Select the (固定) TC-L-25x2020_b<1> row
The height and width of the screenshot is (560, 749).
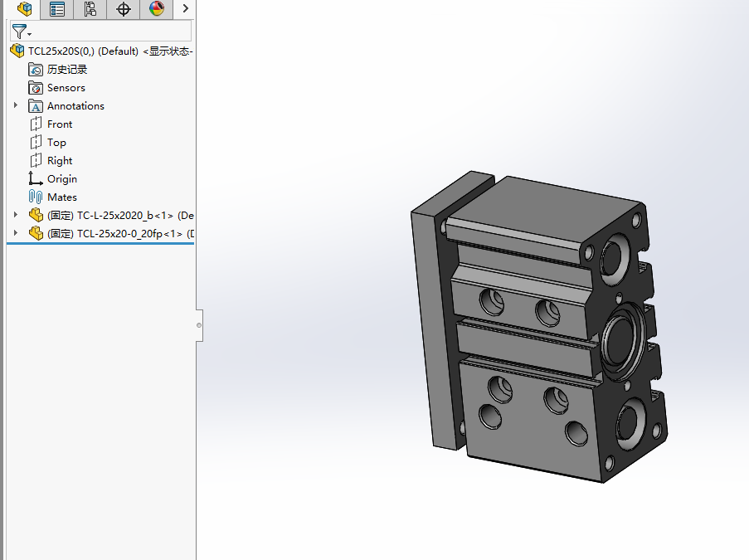tap(120, 216)
